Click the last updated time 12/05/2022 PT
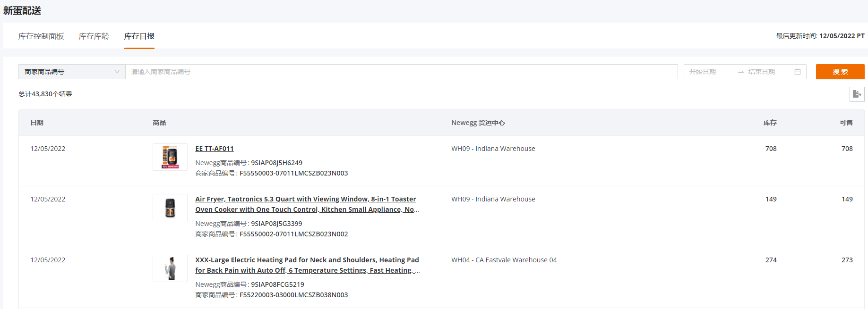Viewport: 868px width, 309px height. (x=842, y=36)
